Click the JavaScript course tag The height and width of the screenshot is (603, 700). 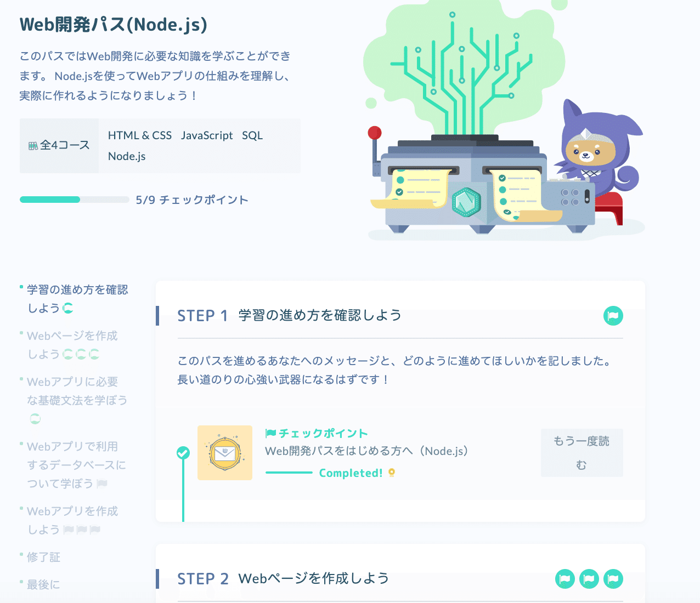(207, 135)
